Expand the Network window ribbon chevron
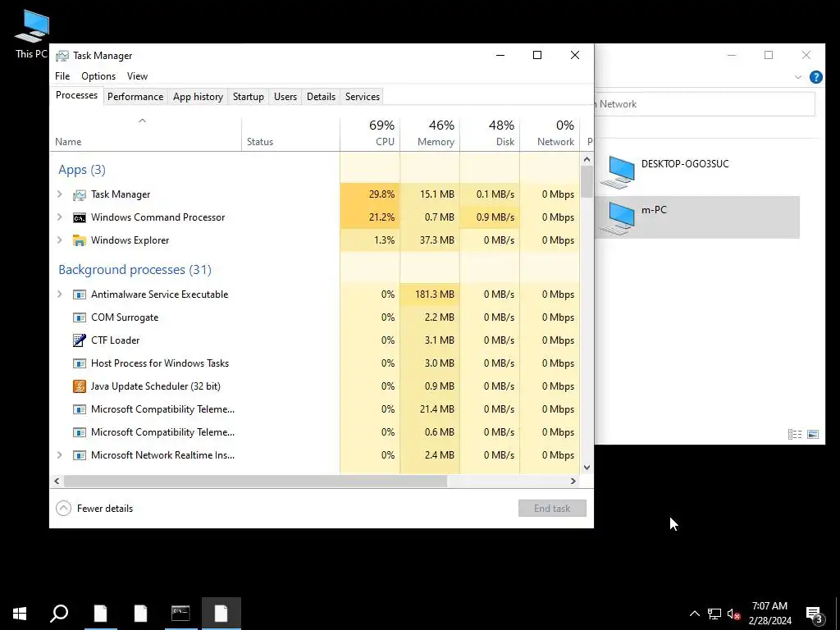Image resolution: width=840 pixels, height=630 pixels. pos(797,77)
